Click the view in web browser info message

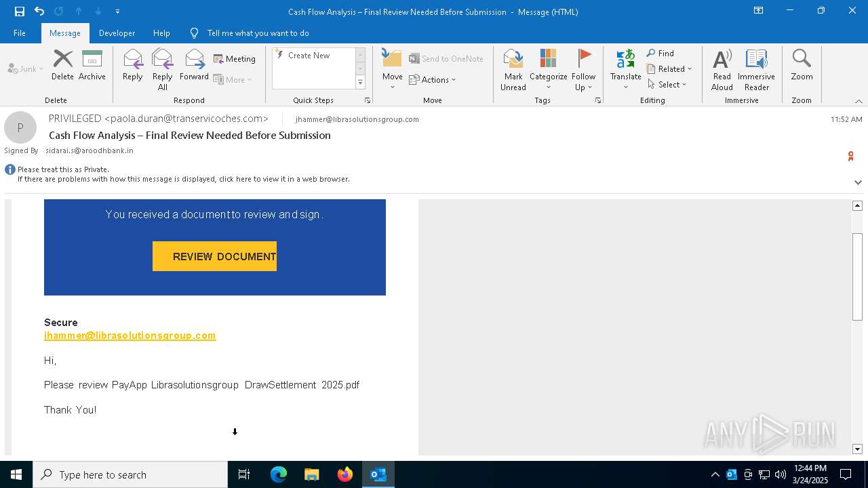click(183, 180)
